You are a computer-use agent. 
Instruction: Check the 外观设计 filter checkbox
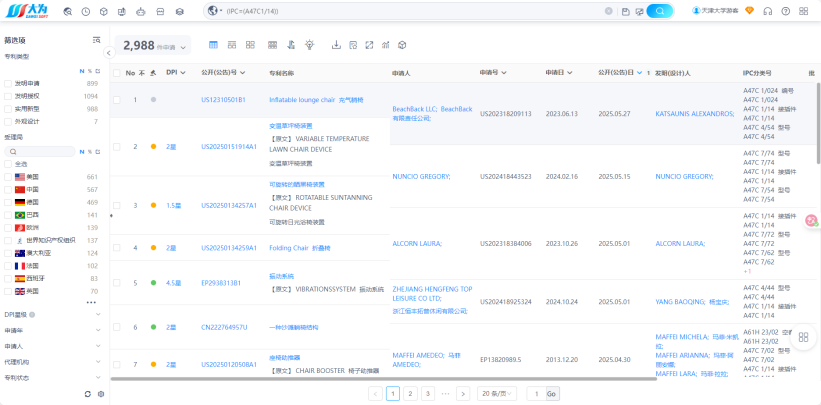coord(8,122)
